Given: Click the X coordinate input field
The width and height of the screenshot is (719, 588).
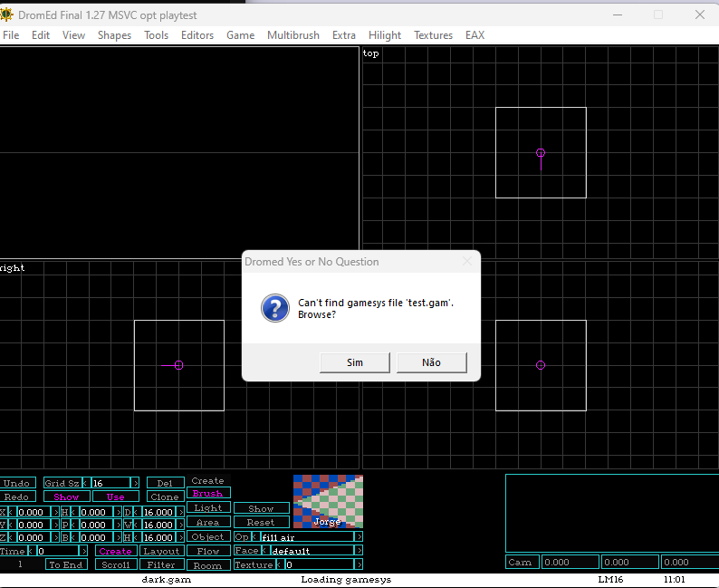Looking at the screenshot, I should (x=34, y=512).
